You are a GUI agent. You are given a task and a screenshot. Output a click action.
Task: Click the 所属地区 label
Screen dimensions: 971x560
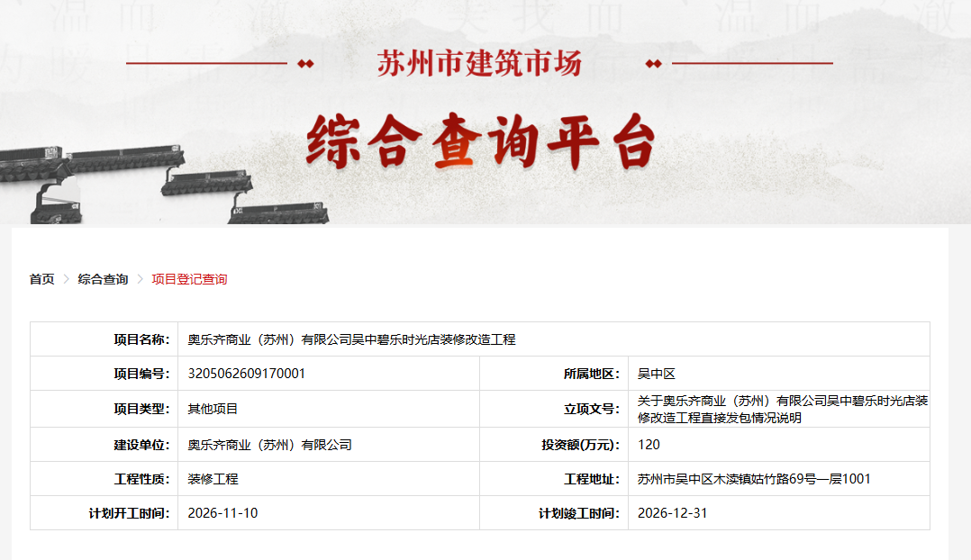coord(592,374)
